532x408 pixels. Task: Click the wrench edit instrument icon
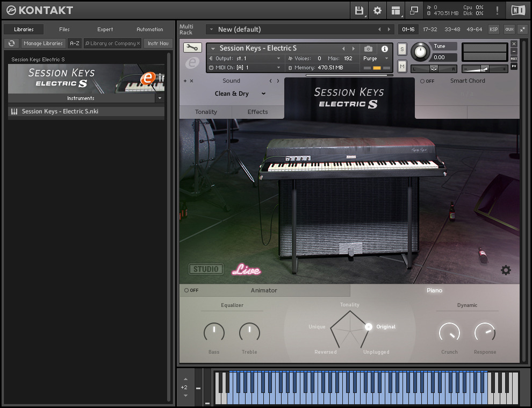pyautogui.click(x=192, y=48)
